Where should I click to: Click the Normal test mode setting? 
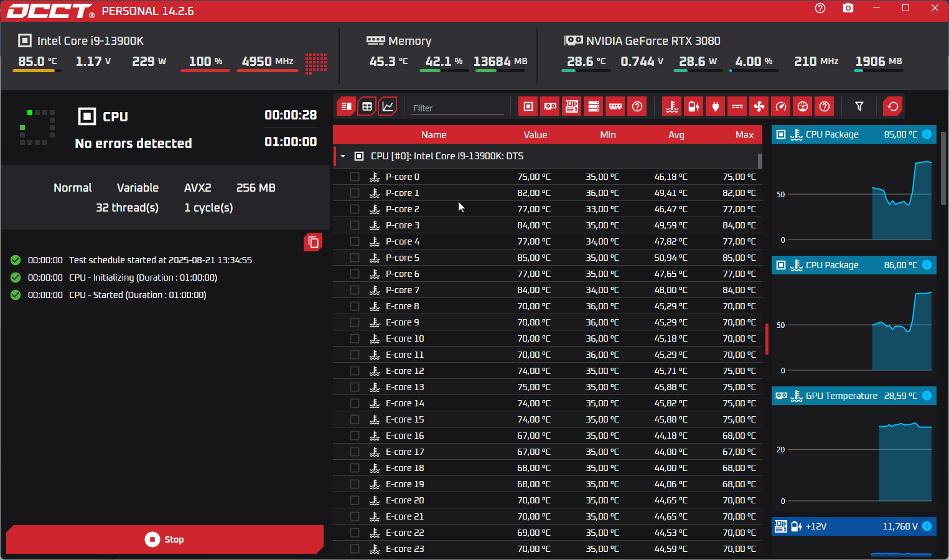72,188
